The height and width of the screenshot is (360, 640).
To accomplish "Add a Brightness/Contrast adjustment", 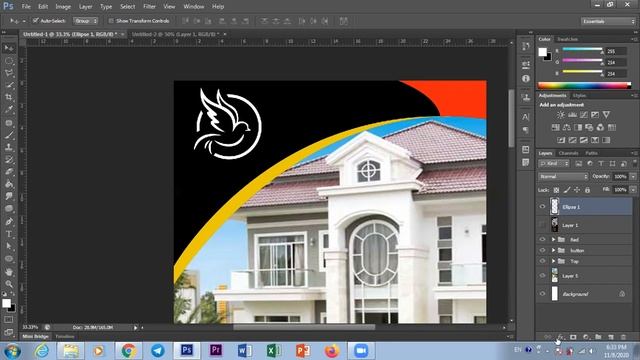I will point(561,115).
